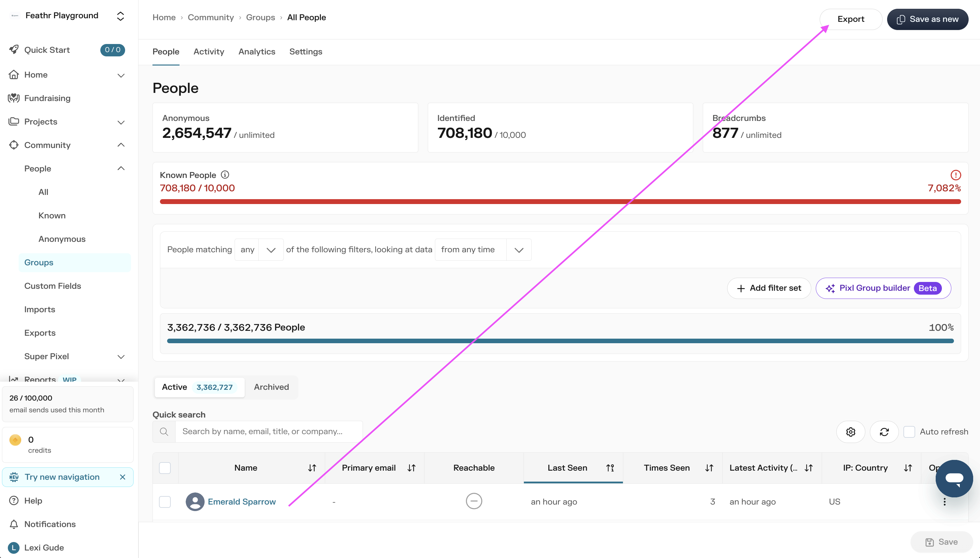Dismiss the Try new navigation banner
This screenshot has height=558, width=980.
(122, 477)
